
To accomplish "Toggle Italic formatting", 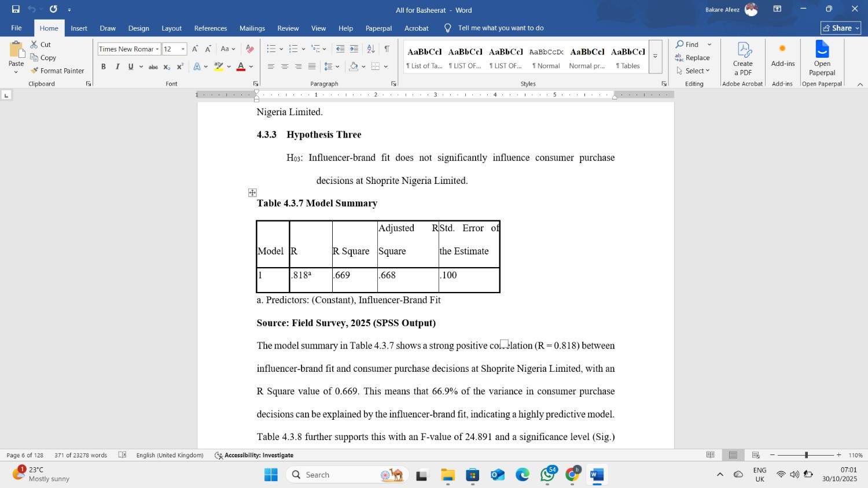I will pos(117,66).
